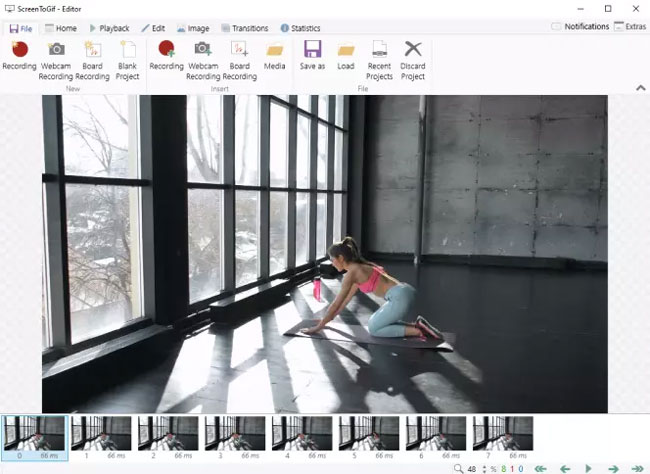This screenshot has width=650, height=474.
Task: Open Recent Projects list
Action: pyautogui.click(x=379, y=61)
